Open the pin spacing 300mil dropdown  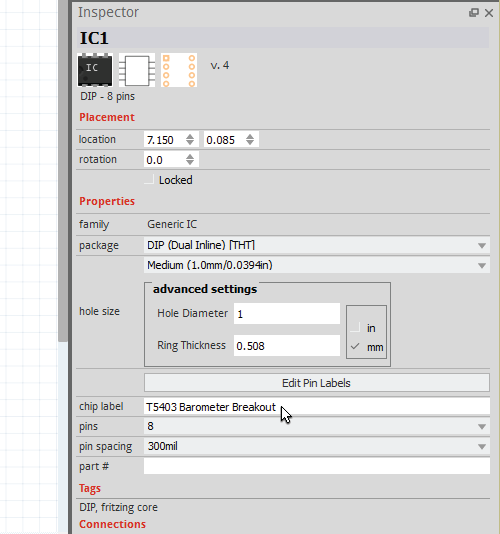point(317,446)
